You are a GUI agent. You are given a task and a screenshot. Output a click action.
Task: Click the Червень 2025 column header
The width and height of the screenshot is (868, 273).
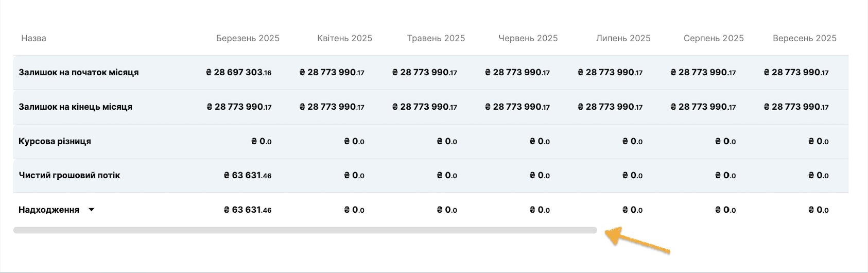point(528,38)
